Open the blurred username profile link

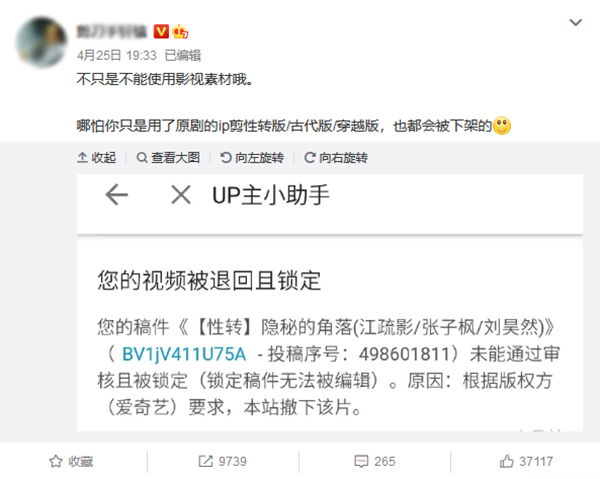112,32
